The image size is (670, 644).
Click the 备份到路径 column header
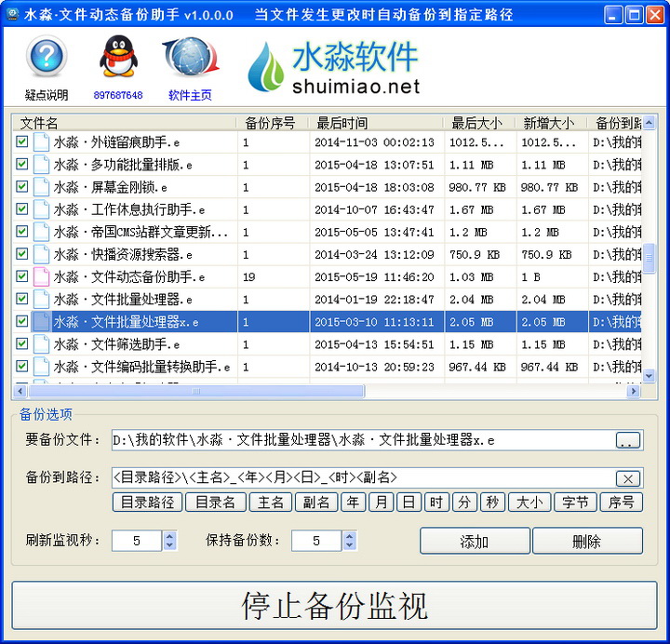[x=614, y=123]
